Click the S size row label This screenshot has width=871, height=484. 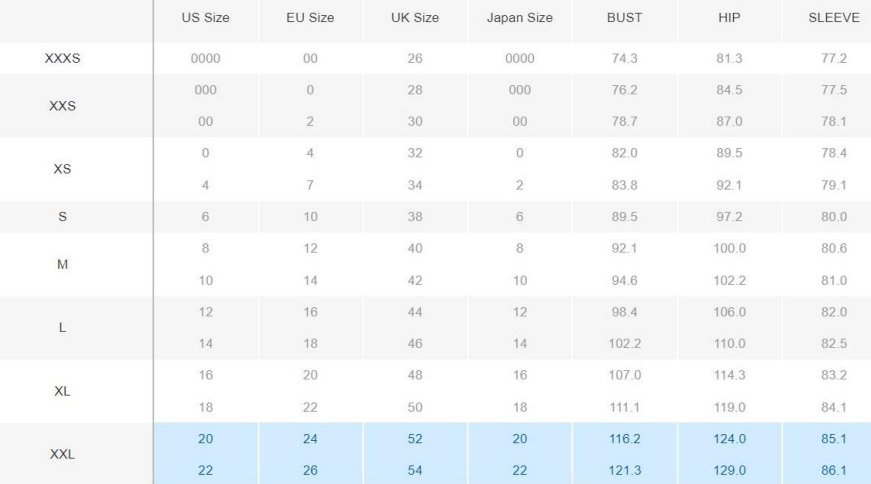(x=62, y=217)
